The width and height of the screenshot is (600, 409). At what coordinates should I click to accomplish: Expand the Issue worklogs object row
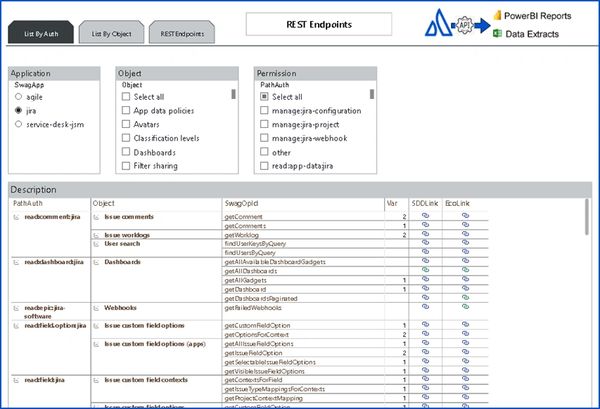click(x=97, y=235)
